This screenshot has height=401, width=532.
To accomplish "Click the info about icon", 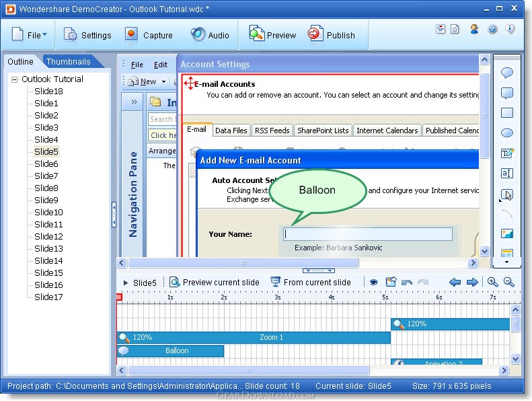I will 510,29.
